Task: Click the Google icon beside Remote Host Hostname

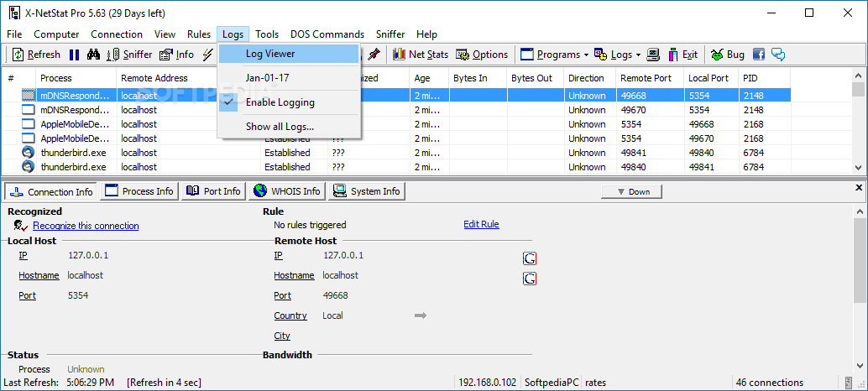Action: pyautogui.click(x=529, y=279)
